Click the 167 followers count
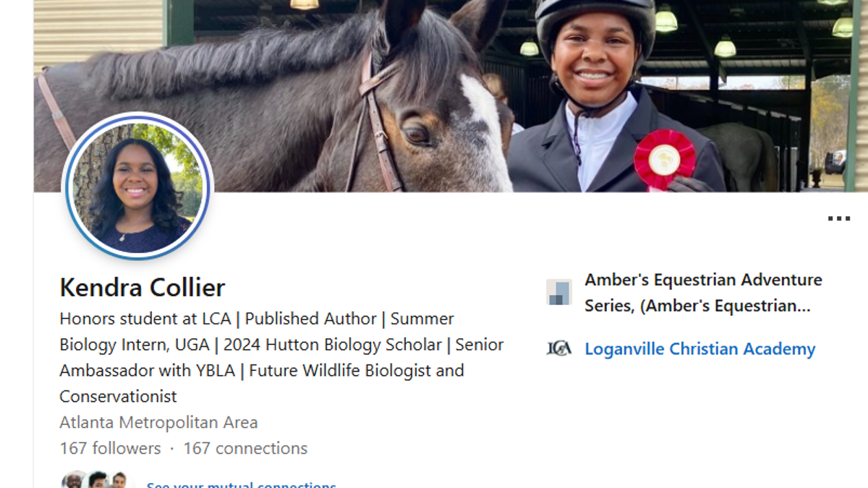This screenshot has width=868, height=488. click(110, 448)
